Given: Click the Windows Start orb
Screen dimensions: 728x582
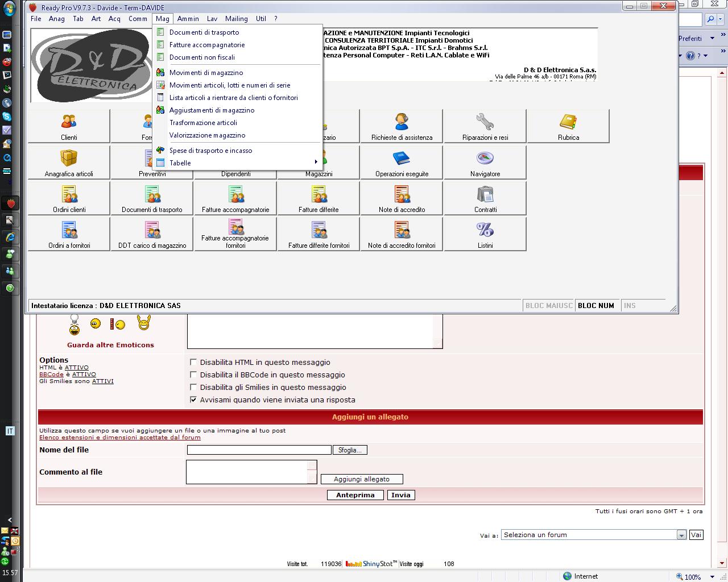Looking at the screenshot, I should point(9,10).
